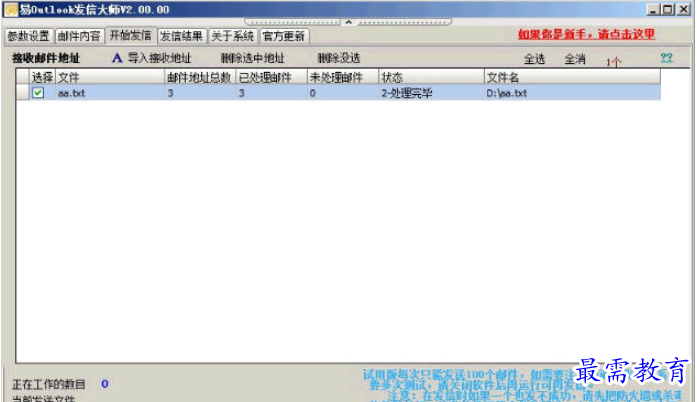This screenshot has width=697, height=402.
Task: Click the 选择 column header
Action: click(x=42, y=77)
